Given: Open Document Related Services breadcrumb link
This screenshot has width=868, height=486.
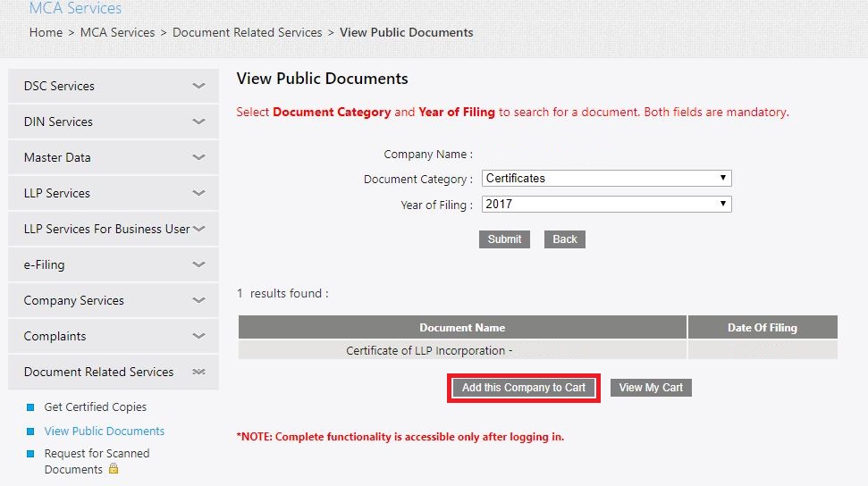Looking at the screenshot, I should (x=247, y=33).
